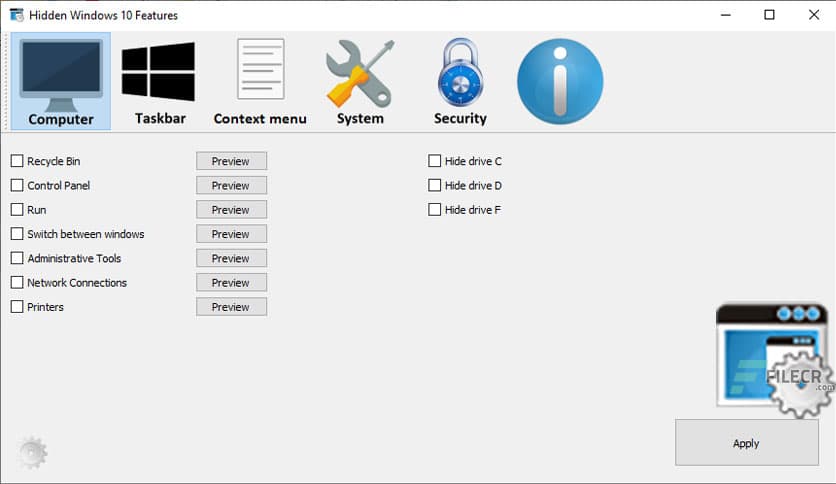The height and width of the screenshot is (484, 836).
Task: Enable the Recycle Bin checkbox
Action: 17,161
